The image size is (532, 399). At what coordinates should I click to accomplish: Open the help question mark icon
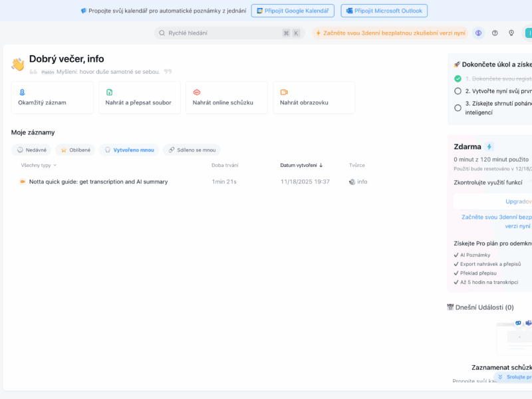495,33
